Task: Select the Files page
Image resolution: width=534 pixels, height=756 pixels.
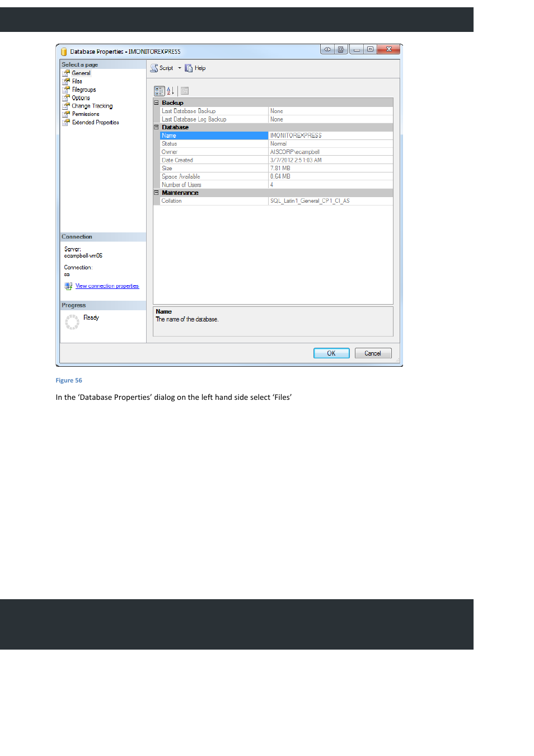Action: coord(77,81)
